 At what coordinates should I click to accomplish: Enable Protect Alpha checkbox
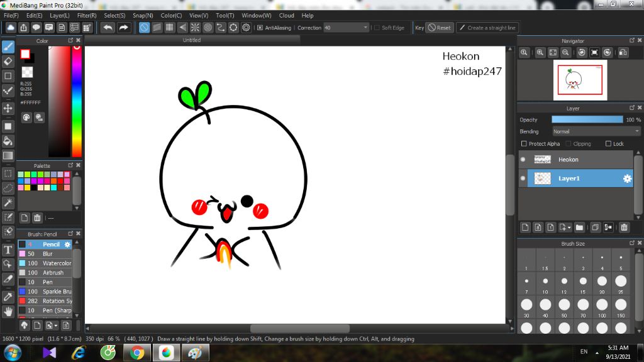coord(524,144)
